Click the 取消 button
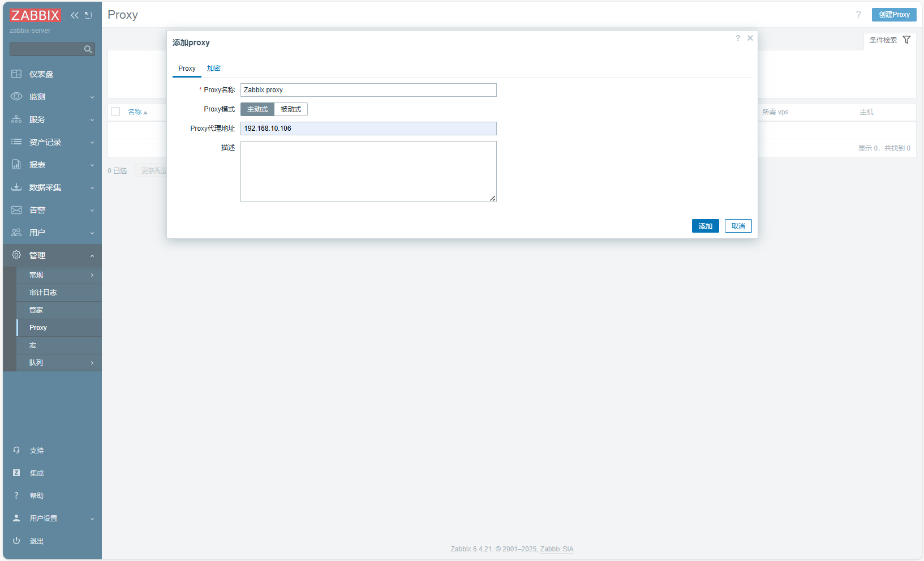 [x=738, y=226]
